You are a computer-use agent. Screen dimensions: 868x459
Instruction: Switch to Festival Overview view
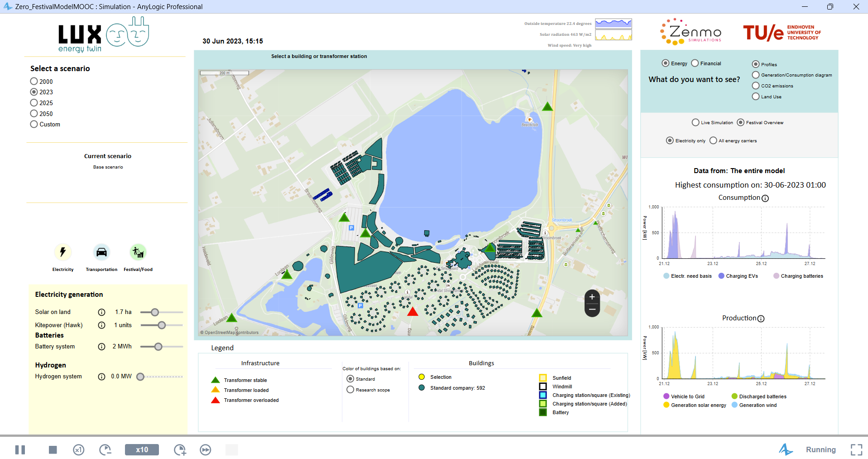tap(741, 122)
